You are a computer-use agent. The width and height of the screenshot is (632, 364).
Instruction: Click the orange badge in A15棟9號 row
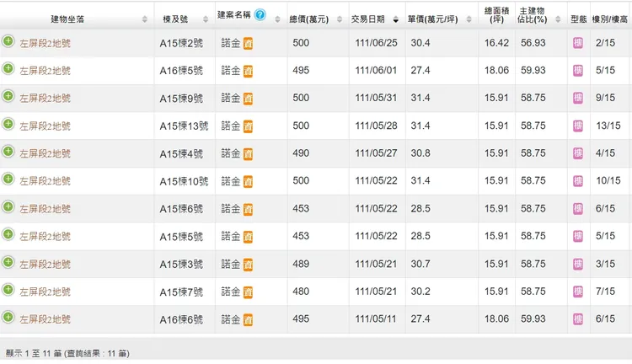(x=248, y=99)
